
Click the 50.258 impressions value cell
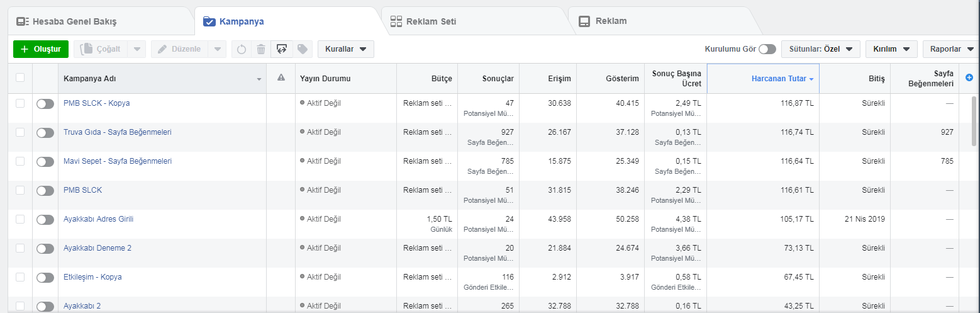click(610, 224)
